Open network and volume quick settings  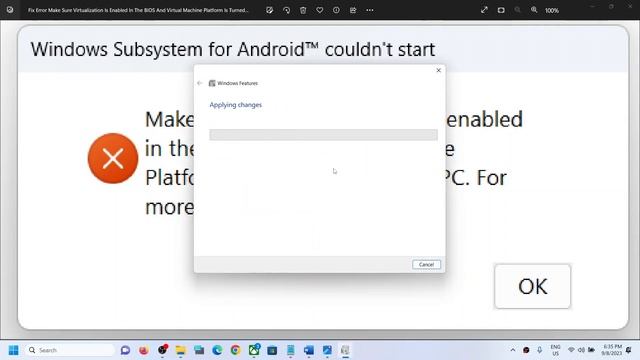coord(581,350)
